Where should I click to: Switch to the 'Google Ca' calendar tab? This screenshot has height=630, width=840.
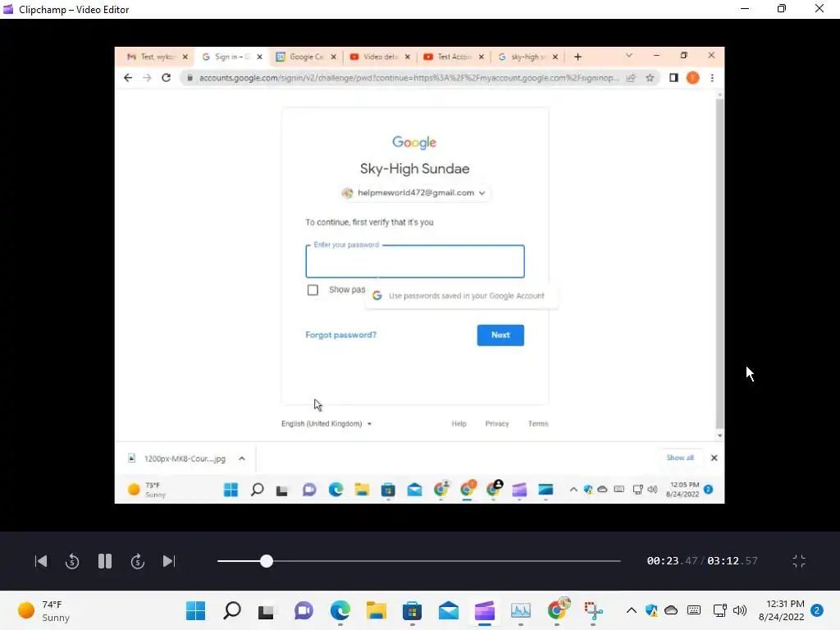(300, 57)
